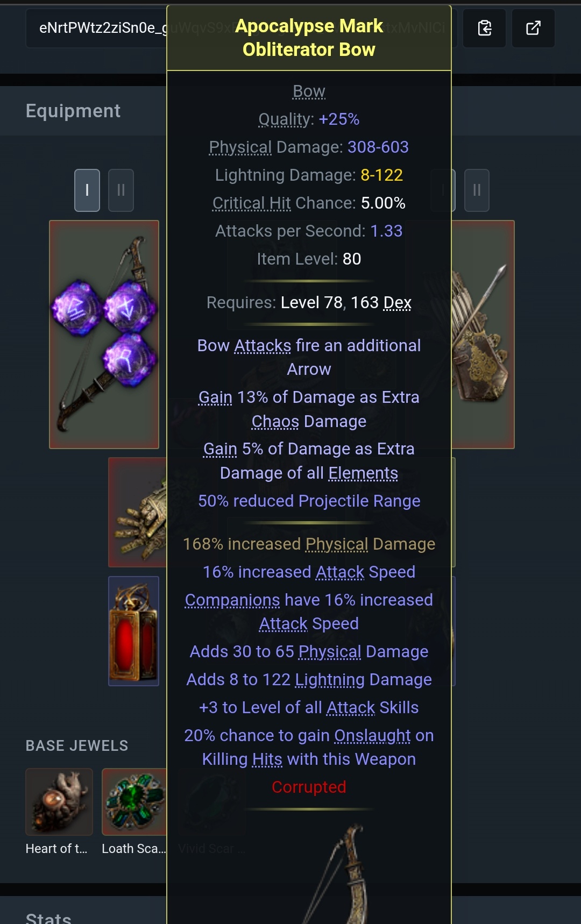Switch to weapon set II on right
The image size is (581, 924).
point(477,190)
